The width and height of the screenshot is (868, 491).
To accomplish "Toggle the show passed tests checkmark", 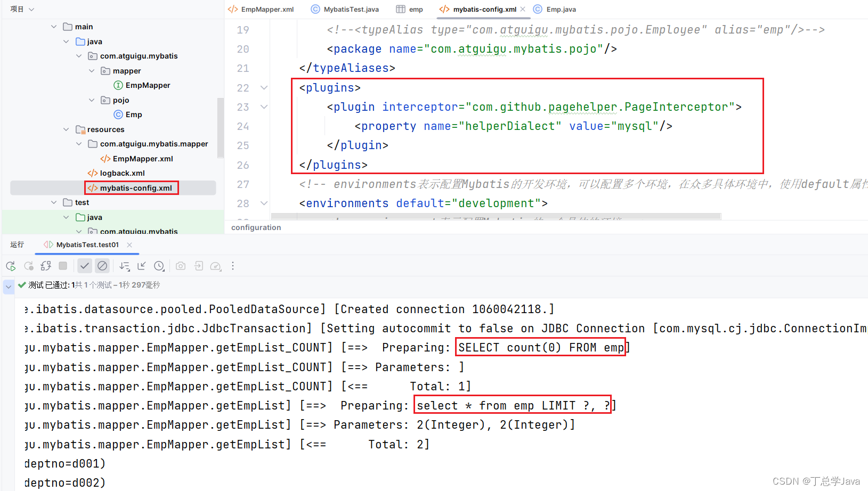I will coord(85,266).
